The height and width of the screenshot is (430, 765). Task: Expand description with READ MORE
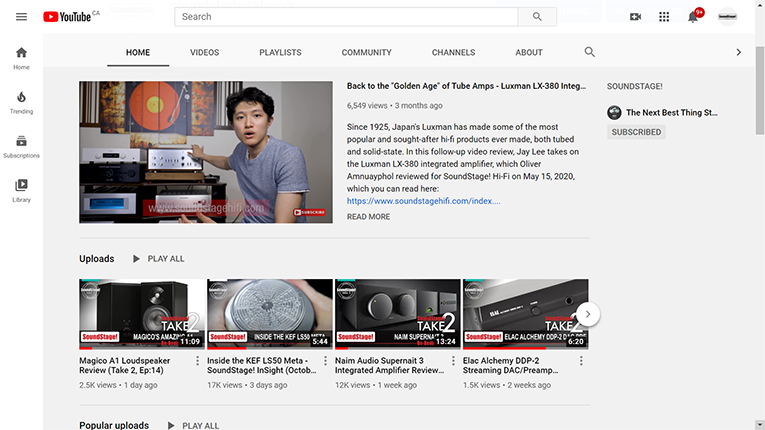368,217
